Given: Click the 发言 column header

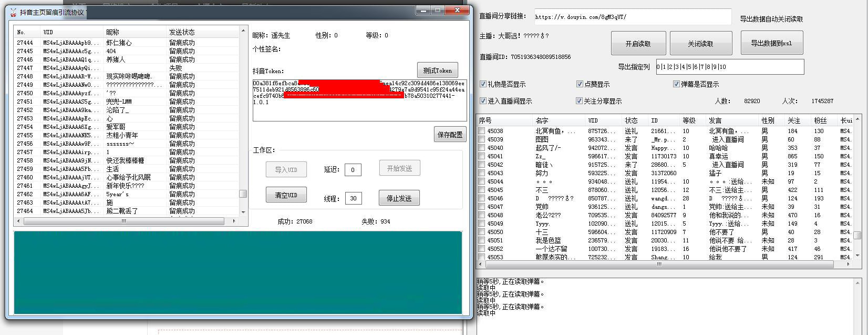Looking at the screenshot, I should [x=733, y=120].
